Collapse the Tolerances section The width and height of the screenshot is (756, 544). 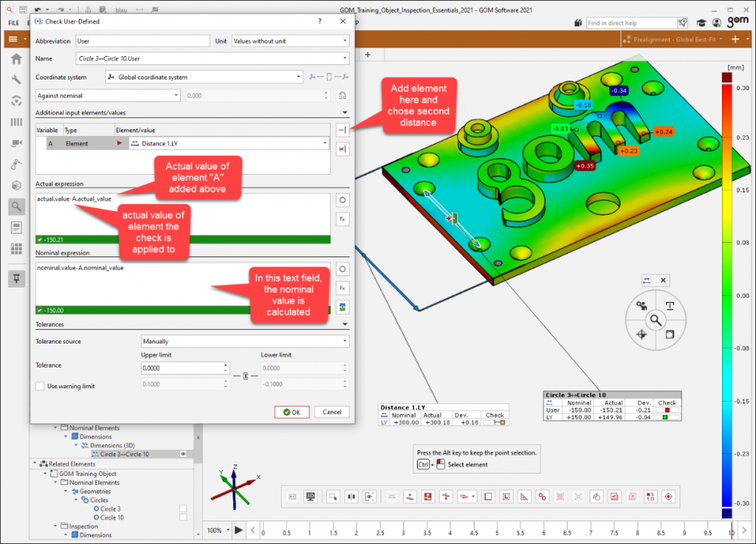pyautogui.click(x=345, y=325)
